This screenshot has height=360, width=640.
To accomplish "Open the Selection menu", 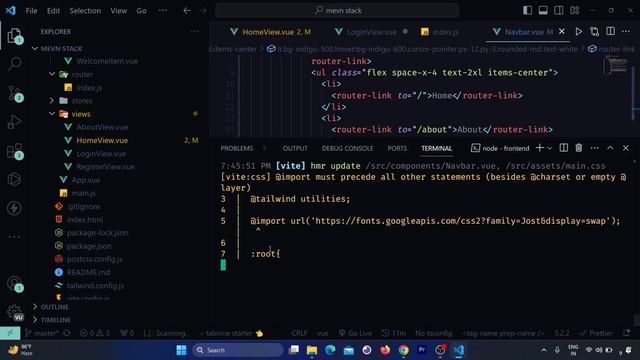I will pos(85,11).
